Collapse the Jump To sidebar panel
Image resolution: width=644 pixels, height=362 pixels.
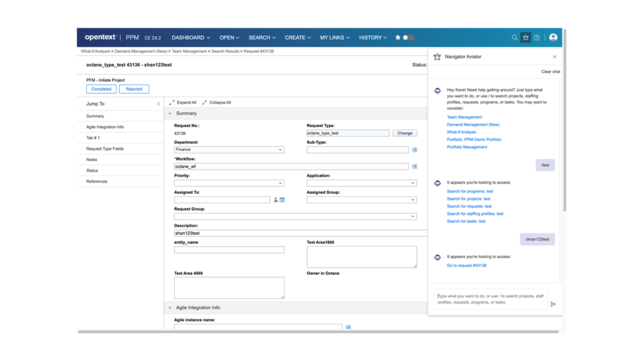pyautogui.click(x=158, y=103)
